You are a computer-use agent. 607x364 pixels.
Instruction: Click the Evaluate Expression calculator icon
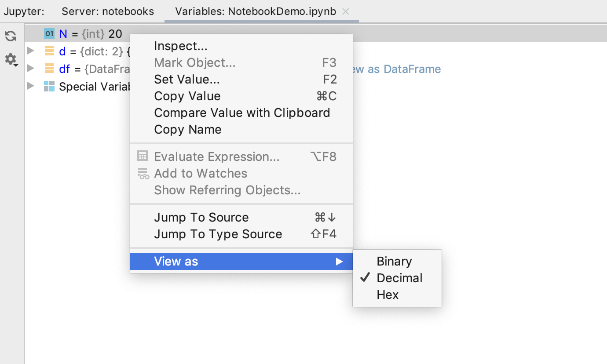pos(143,156)
